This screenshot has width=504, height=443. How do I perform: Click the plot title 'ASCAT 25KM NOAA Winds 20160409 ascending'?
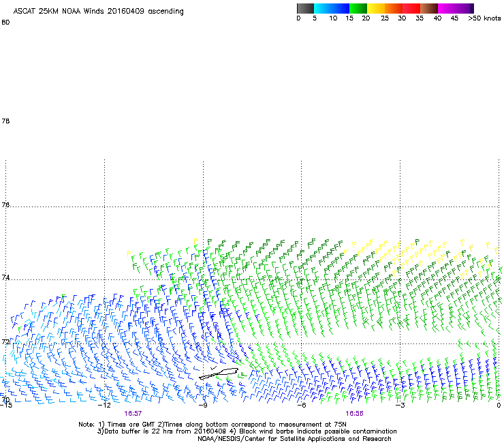coord(98,12)
